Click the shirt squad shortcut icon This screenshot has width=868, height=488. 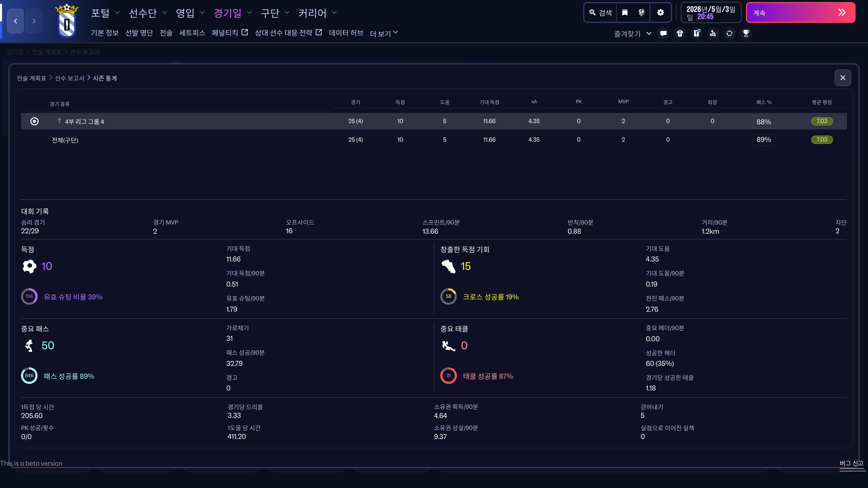point(680,33)
